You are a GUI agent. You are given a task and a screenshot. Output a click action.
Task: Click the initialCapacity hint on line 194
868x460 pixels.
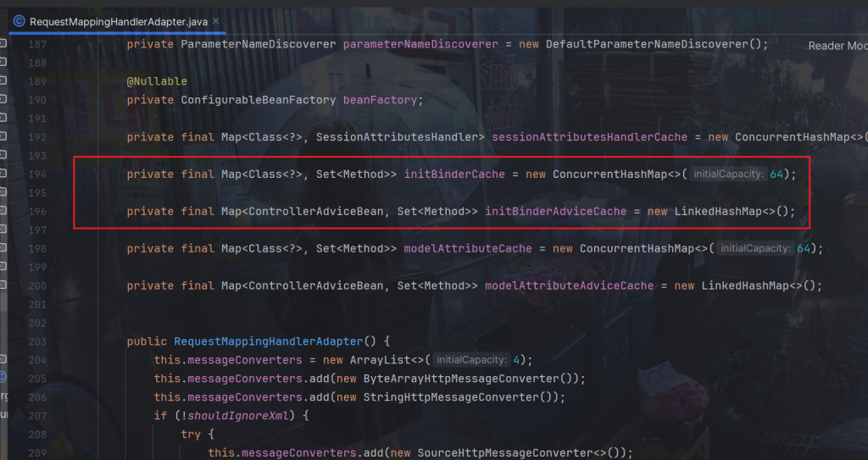pos(728,175)
